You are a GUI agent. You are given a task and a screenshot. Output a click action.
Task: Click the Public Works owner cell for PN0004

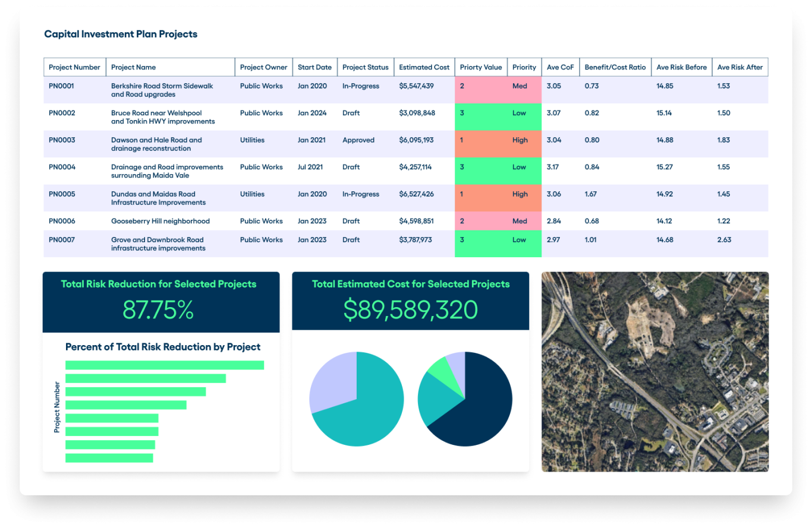262,167
